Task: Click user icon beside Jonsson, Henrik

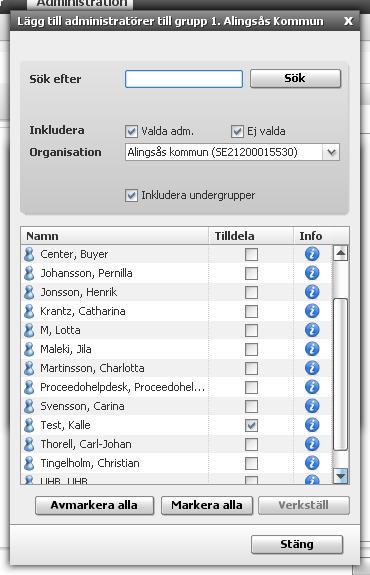Action: pyautogui.click(x=29, y=292)
